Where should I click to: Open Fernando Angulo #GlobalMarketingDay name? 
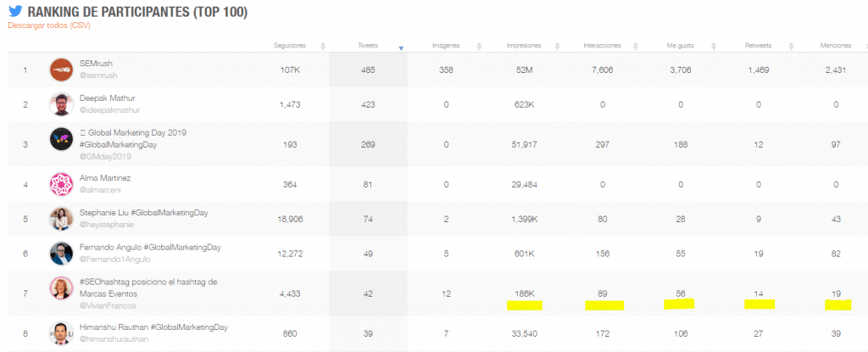pyautogui.click(x=151, y=247)
